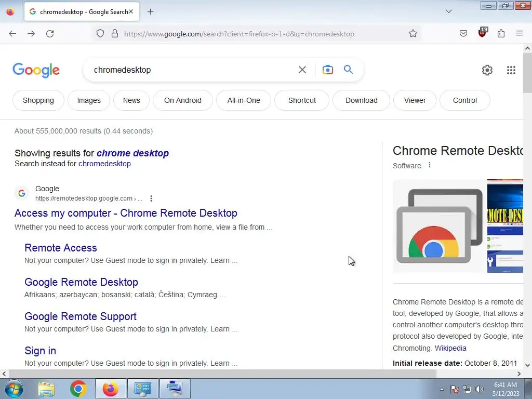Open the volume speaker tray icon
The image size is (532, 399).
480,389
